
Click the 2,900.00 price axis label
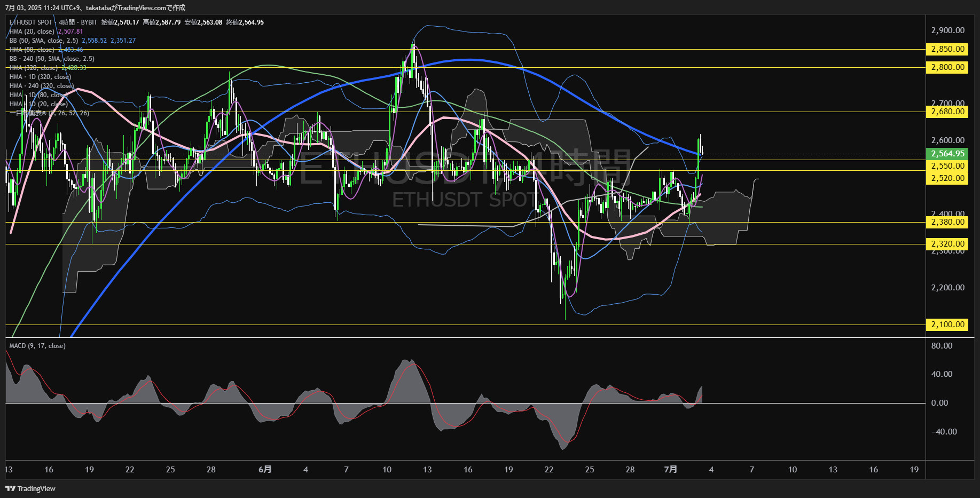coord(947,30)
